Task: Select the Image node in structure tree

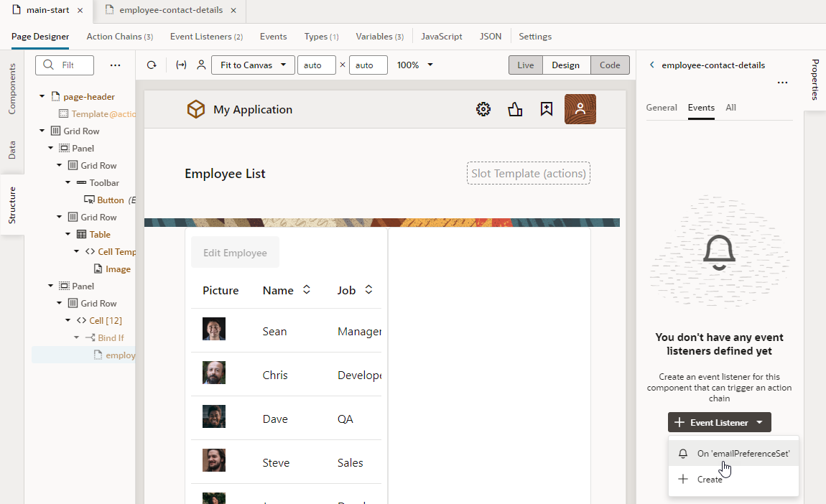Action: (x=112, y=269)
